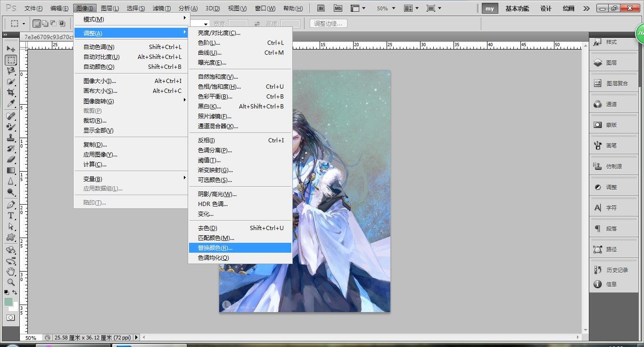The image size is (644, 347).
Task: Select the Crop tool
Action: pos(10,92)
